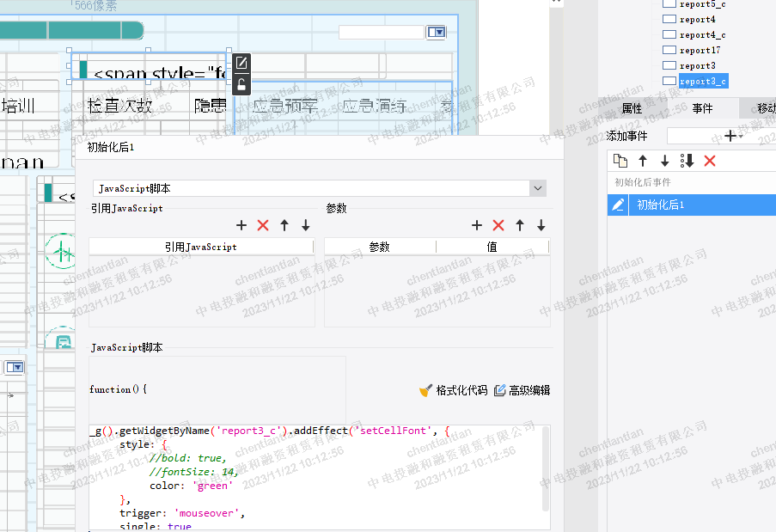This screenshot has width=776, height=532.
Task: Move referenced JavaScript entry up
Action: [284, 226]
